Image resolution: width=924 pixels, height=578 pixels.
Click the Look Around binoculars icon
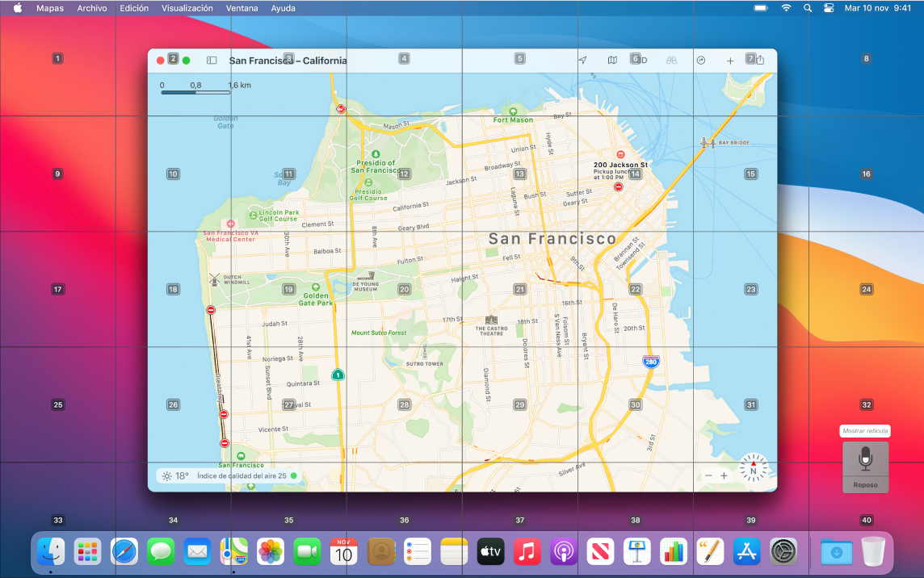point(670,60)
